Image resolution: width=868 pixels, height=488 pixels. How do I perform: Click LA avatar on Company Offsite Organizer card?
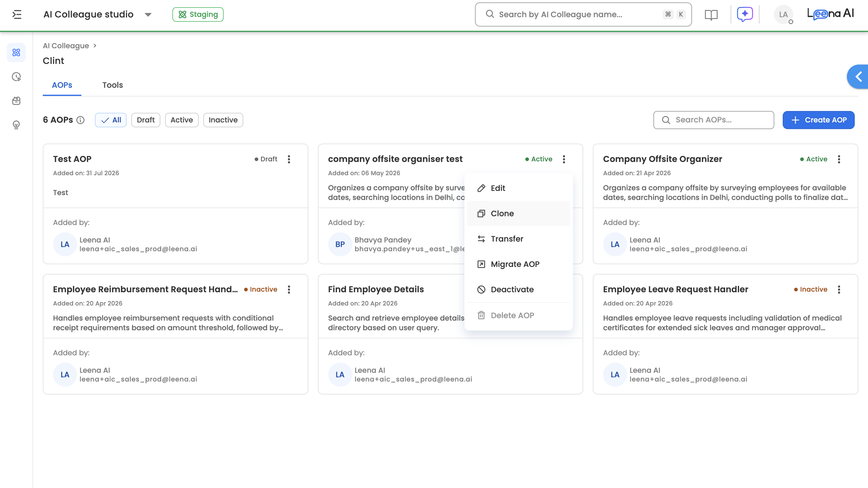click(615, 245)
